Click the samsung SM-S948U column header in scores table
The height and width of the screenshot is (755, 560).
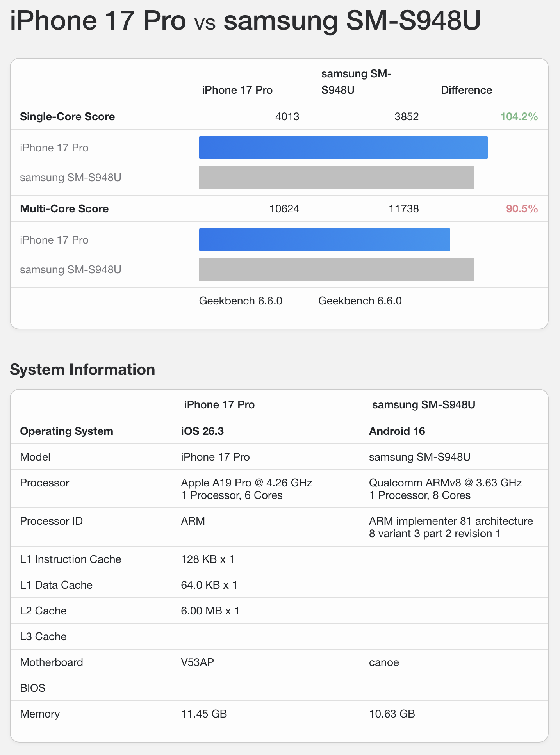[356, 82]
